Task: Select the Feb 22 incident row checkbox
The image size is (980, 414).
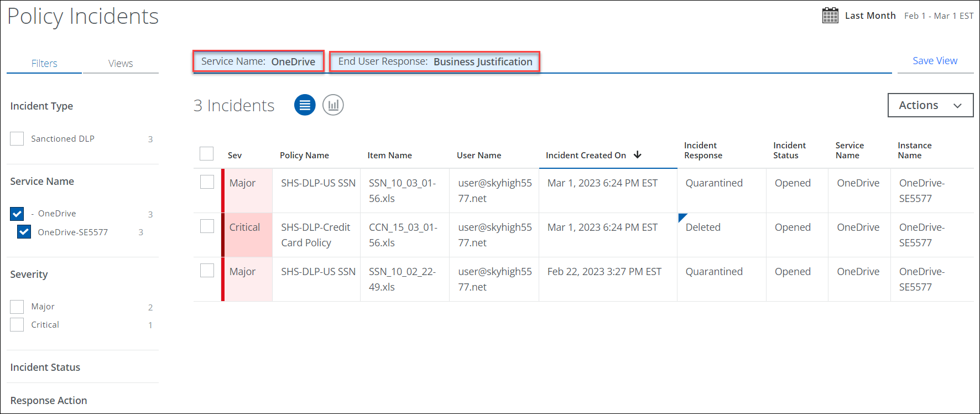Action: click(x=207, y=270)
